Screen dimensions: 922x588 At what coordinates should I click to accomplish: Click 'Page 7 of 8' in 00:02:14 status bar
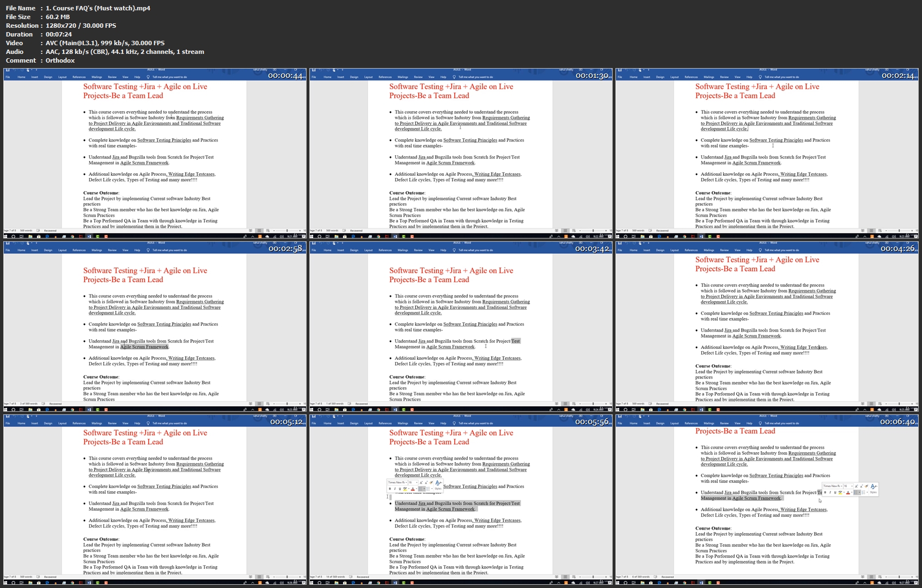coord(622,230)
